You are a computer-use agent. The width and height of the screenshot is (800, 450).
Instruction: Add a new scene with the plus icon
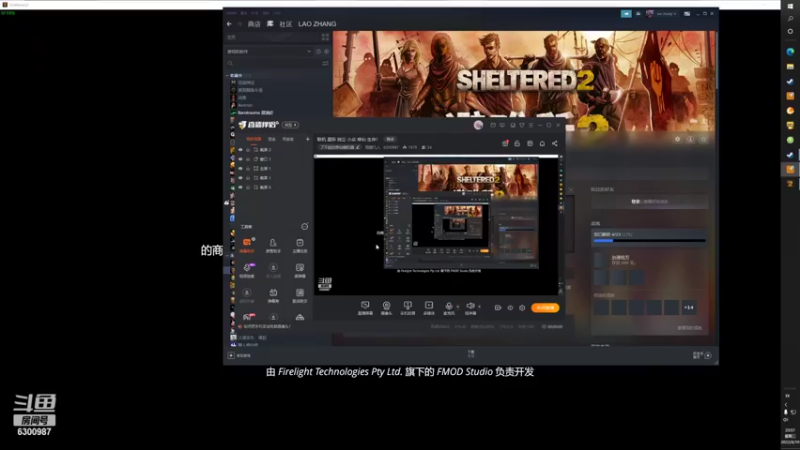(x=308, y=139)
